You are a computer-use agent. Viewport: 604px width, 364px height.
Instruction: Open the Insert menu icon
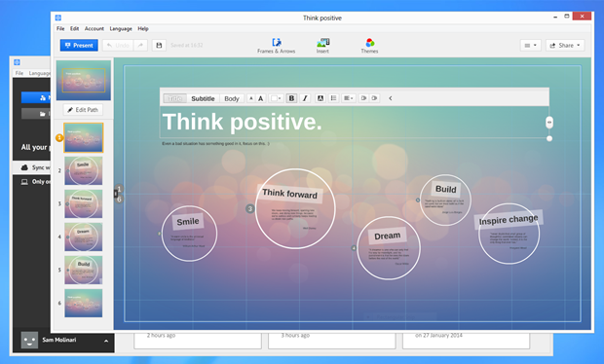(322, 46)
